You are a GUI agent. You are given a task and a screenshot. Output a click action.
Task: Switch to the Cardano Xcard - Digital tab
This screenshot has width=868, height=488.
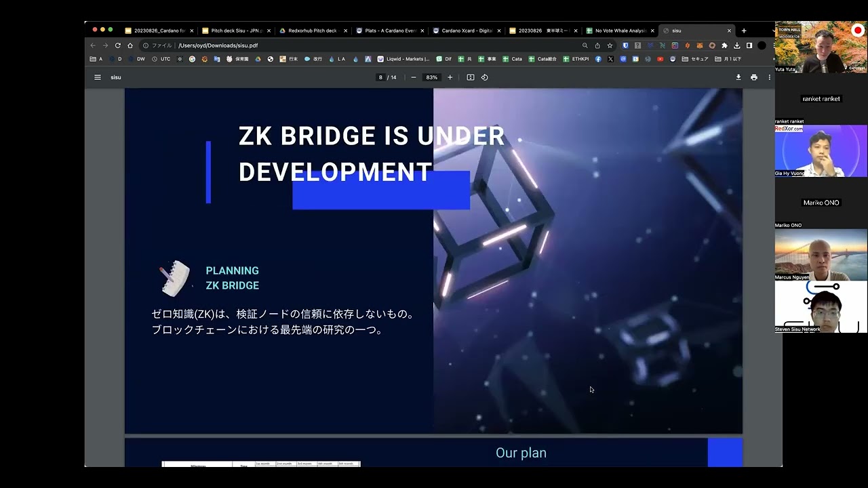[x=467, y=30]
